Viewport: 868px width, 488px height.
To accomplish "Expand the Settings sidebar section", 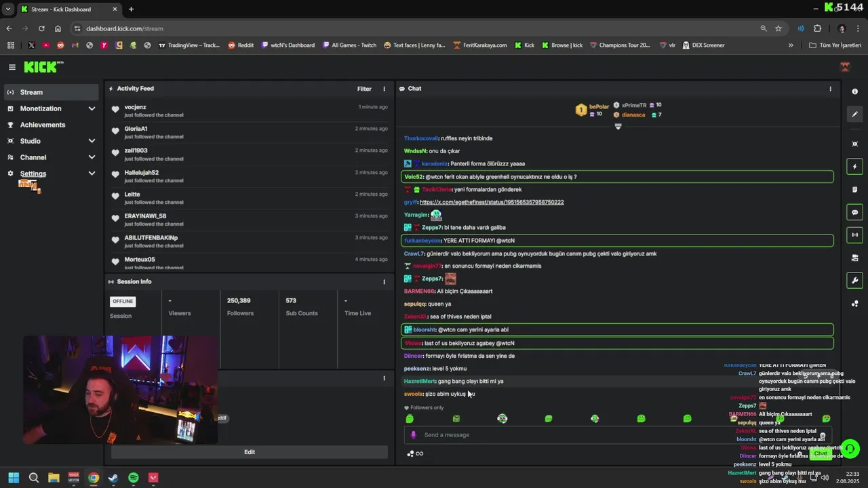I will click(x=92, y=174).
